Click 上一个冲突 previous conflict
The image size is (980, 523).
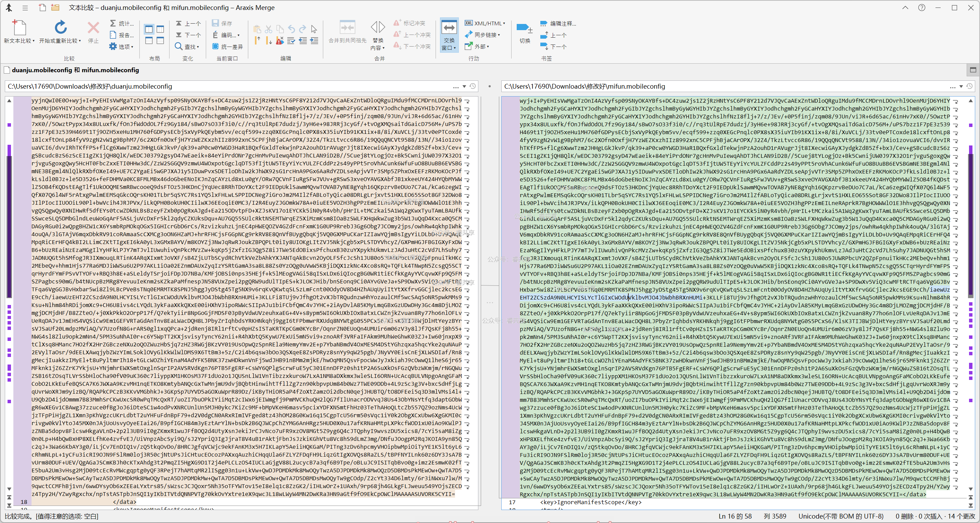[x=412, y=35]
